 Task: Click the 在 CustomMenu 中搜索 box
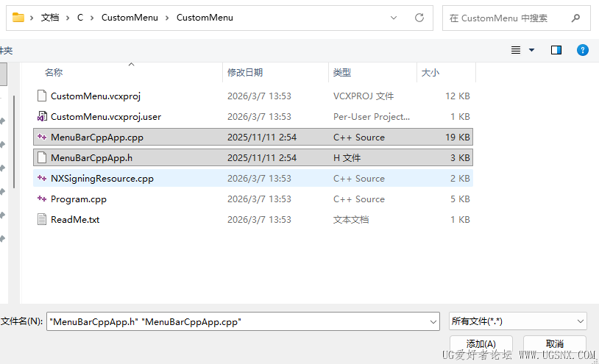(x=516, y=18)
